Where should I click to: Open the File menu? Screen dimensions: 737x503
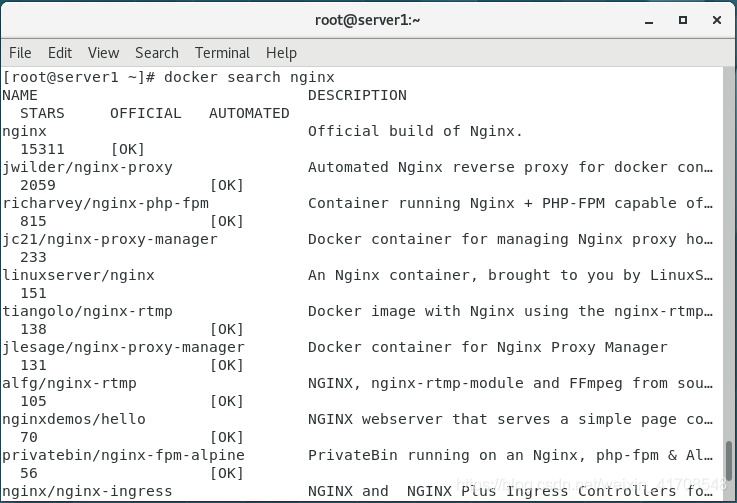[20, 53]
